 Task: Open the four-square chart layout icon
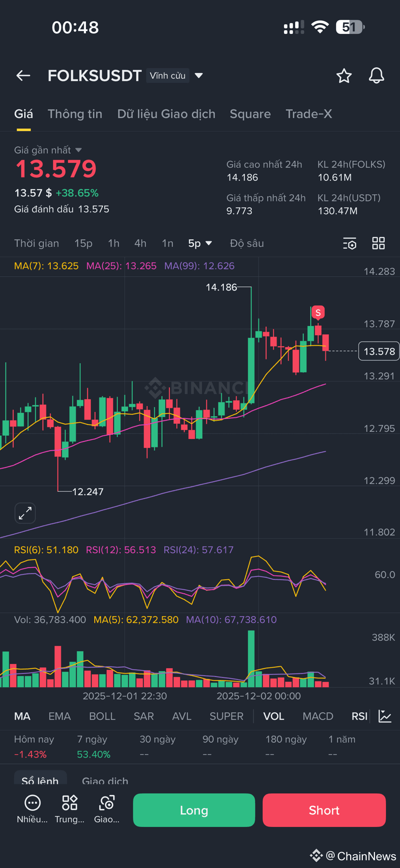(x=379, y=243)
